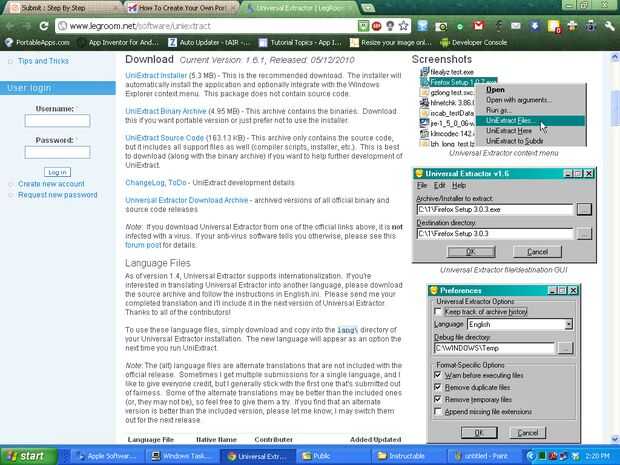620x465 pixels.
Task: Open the Developer Console bookmark
Action: tap(474, 42)
